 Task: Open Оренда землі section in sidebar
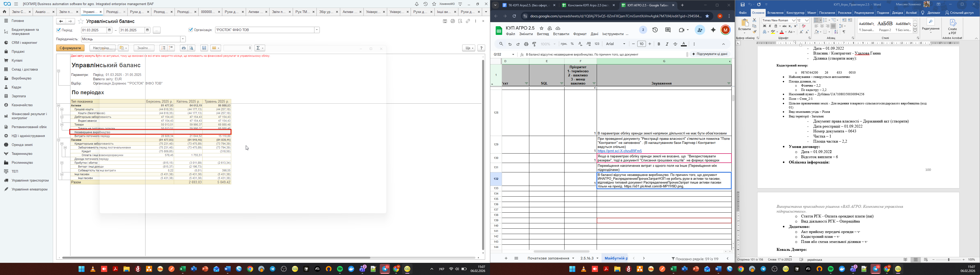(22, 145)
